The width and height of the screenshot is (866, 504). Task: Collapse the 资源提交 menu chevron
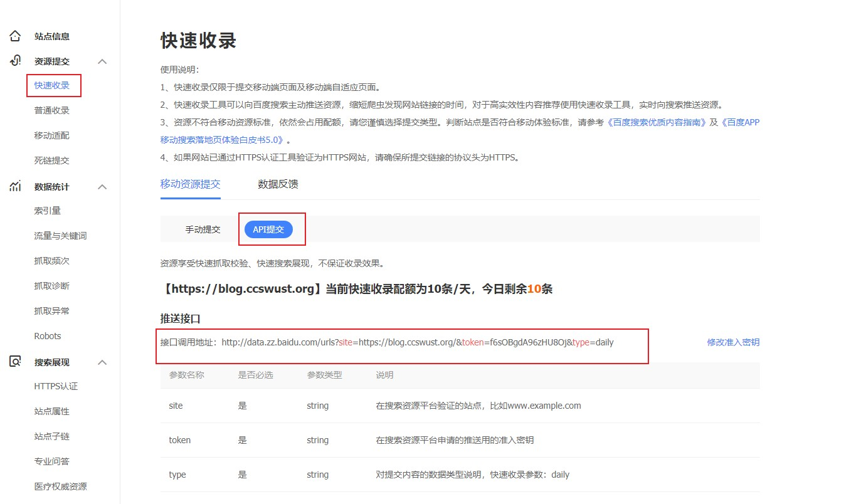click(x=103, y=61)
